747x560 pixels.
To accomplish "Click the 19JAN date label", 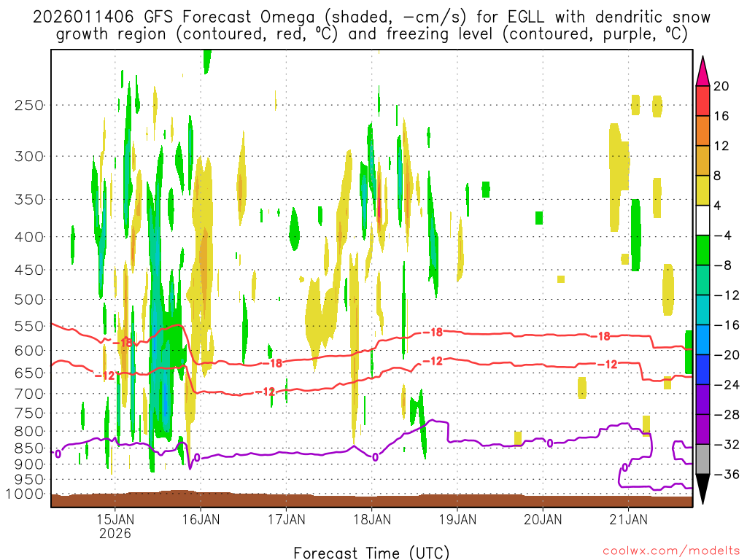I will (457, 519).
